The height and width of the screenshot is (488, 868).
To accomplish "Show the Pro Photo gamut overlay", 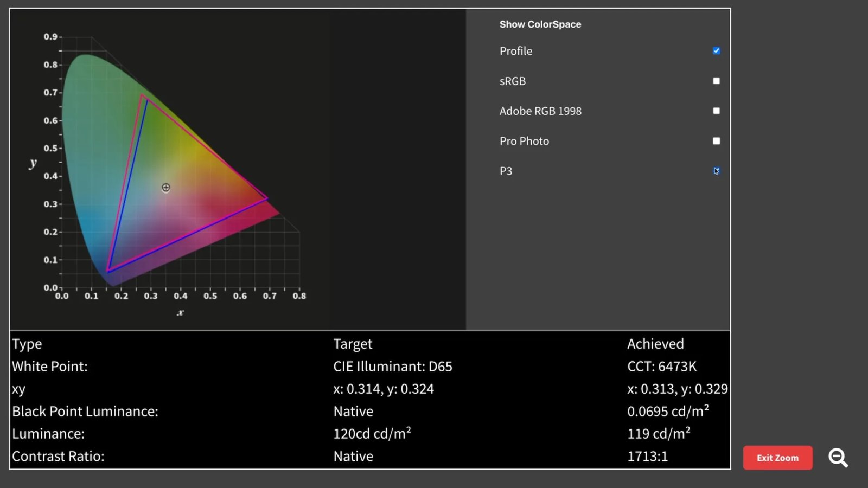I will 716,140.
